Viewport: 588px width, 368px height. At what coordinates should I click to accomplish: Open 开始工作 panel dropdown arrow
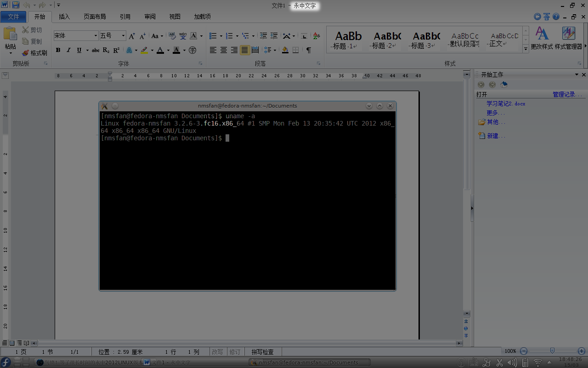coord(577,75)
